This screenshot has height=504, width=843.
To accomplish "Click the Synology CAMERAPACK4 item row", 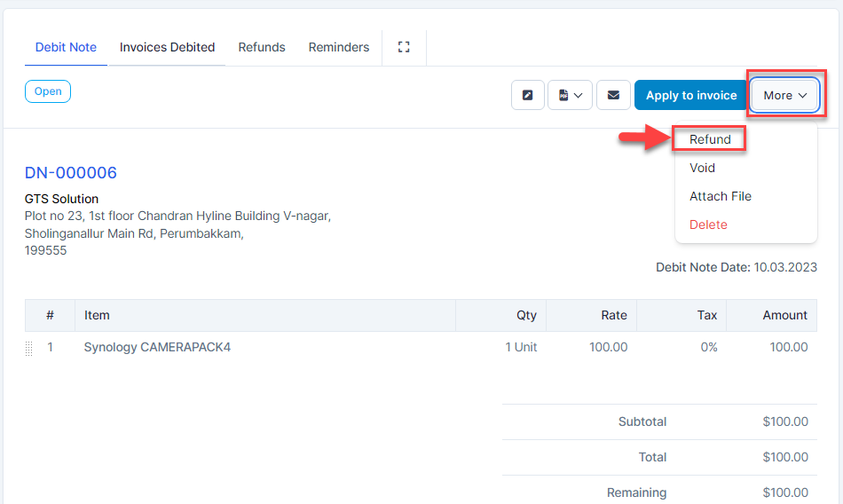I will coord(157,348).
